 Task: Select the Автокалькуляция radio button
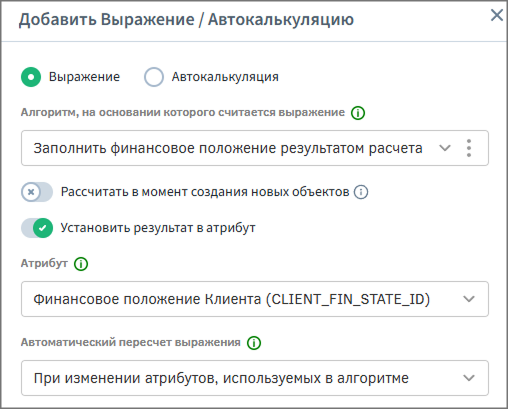(154, 77)
